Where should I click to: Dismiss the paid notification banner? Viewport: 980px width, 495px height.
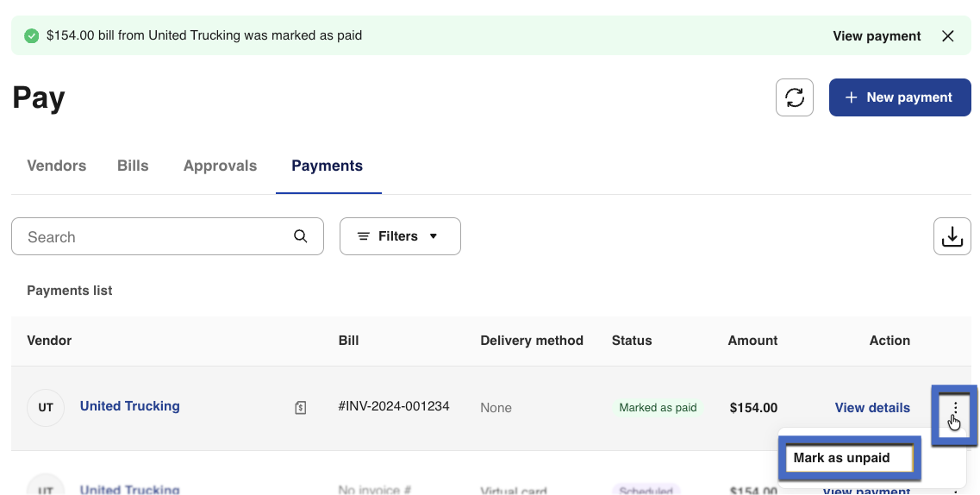948,36
